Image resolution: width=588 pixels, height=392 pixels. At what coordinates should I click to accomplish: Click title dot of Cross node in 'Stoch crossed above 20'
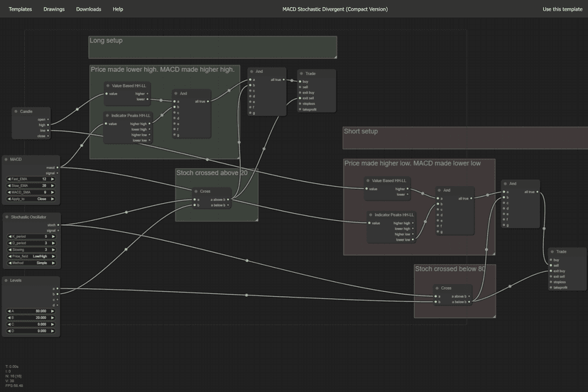coord(196,191)
